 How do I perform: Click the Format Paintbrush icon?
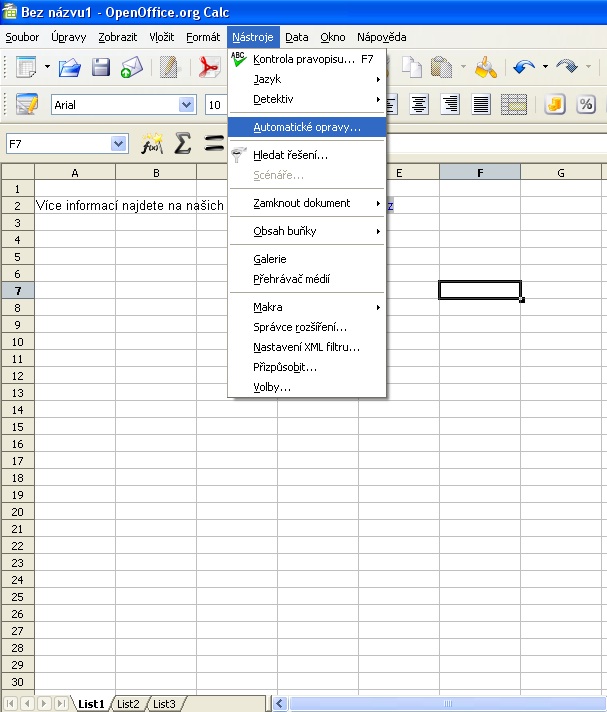486,68
